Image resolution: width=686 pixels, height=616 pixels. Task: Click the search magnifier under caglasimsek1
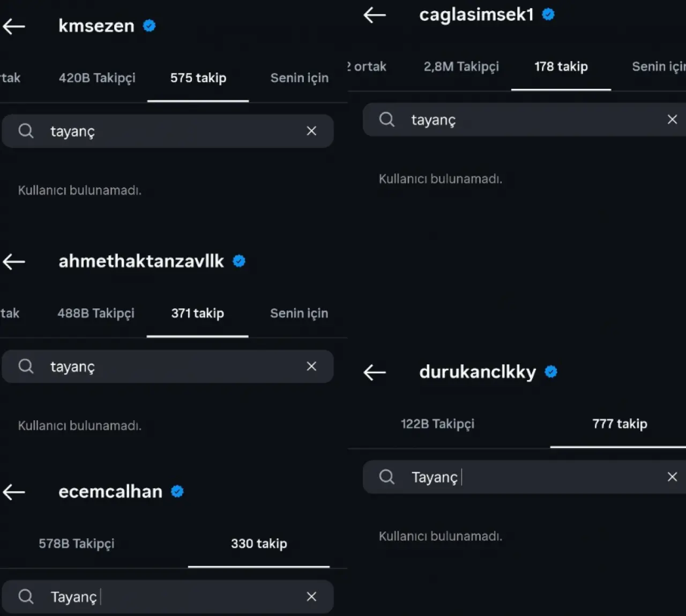[386, 120]
